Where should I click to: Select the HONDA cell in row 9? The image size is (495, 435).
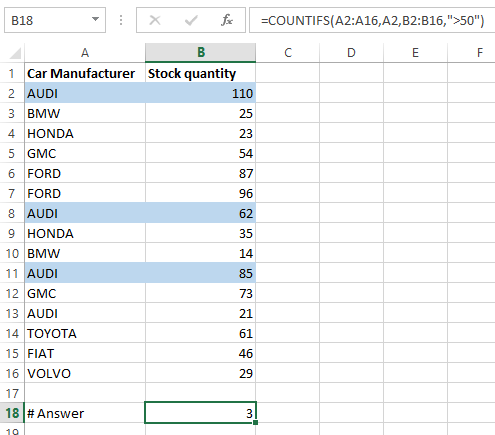(85, 233)
